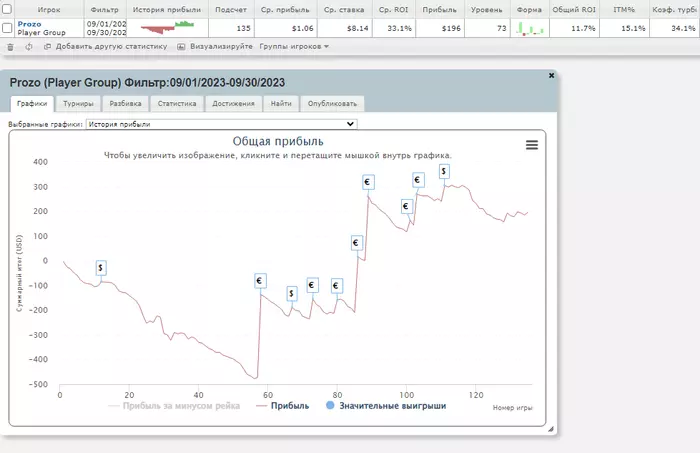Click the euro marker near game 100
Viewport: 700px width, 453px height.
(x=406, y=207)
